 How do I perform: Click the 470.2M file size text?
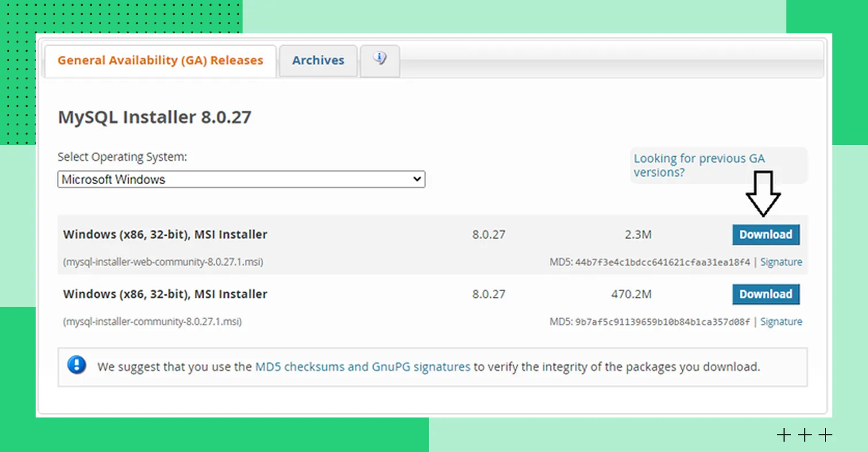point(631,294)
